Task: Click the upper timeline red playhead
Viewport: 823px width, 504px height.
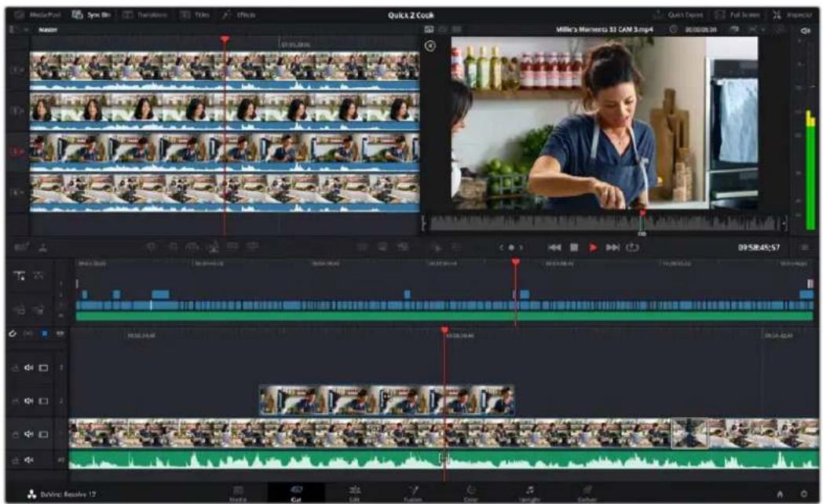Action: tap(515, 261)
